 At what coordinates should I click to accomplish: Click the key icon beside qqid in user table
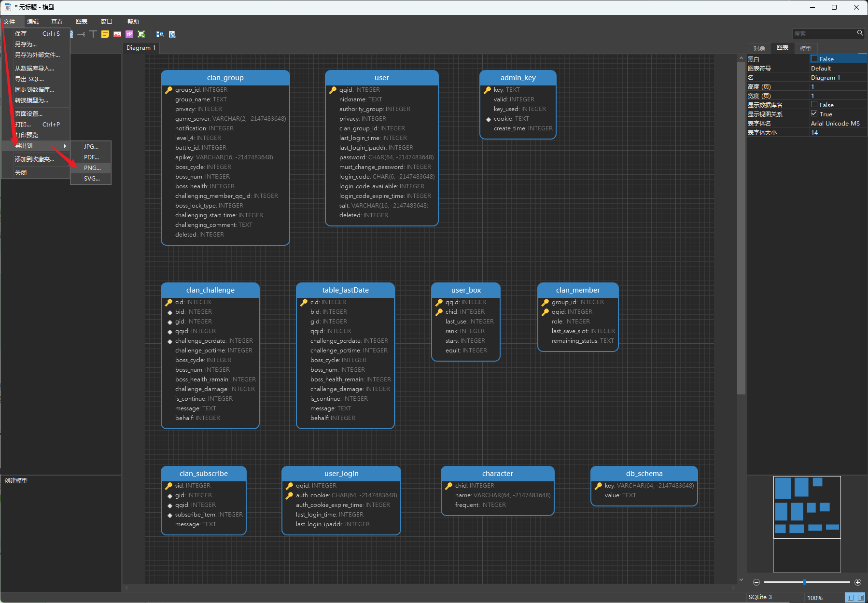333,90
